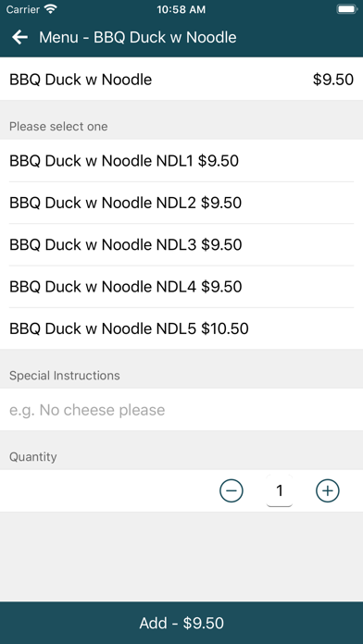
Task: Tap the quantity number field
Action: (280, 490)
